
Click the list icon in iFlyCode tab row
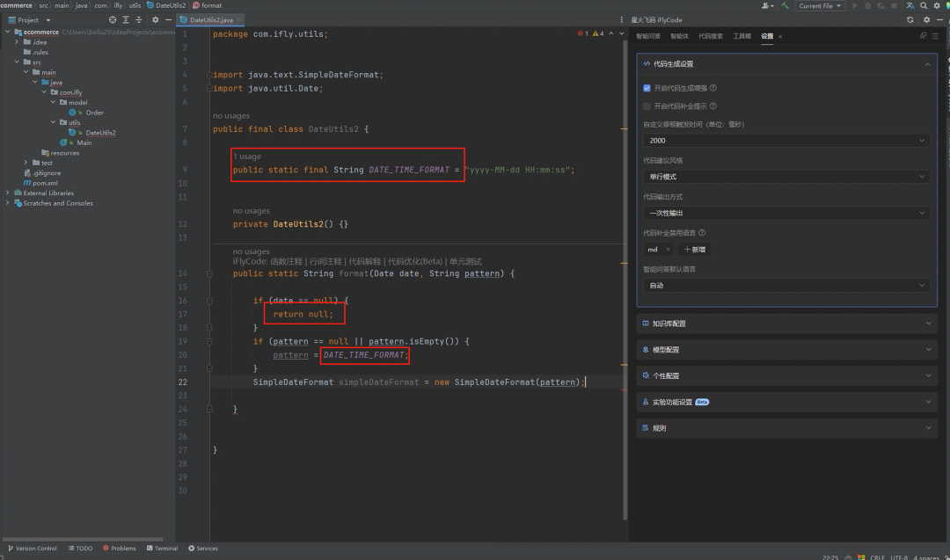[935, 36]
